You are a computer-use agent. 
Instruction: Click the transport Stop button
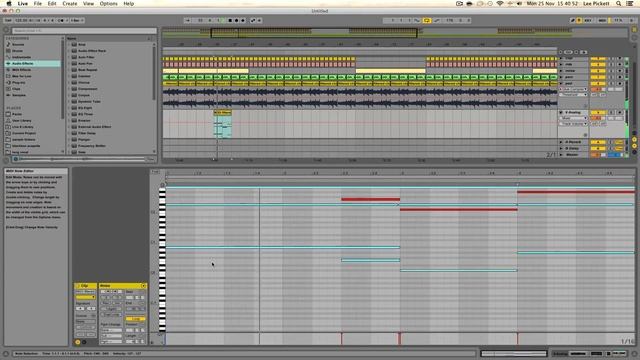point(230,20)
